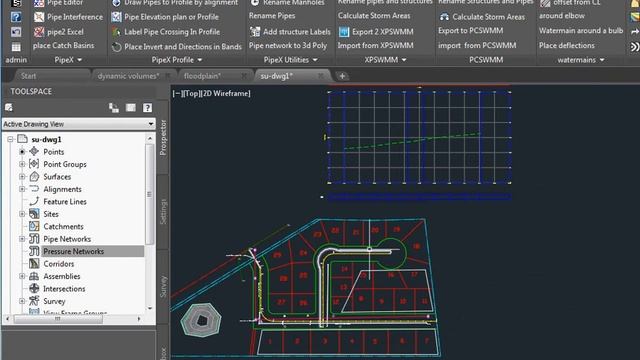Click Export to PCSWMM
This screenshot has width=640, height=360.
tap(470, 31)
